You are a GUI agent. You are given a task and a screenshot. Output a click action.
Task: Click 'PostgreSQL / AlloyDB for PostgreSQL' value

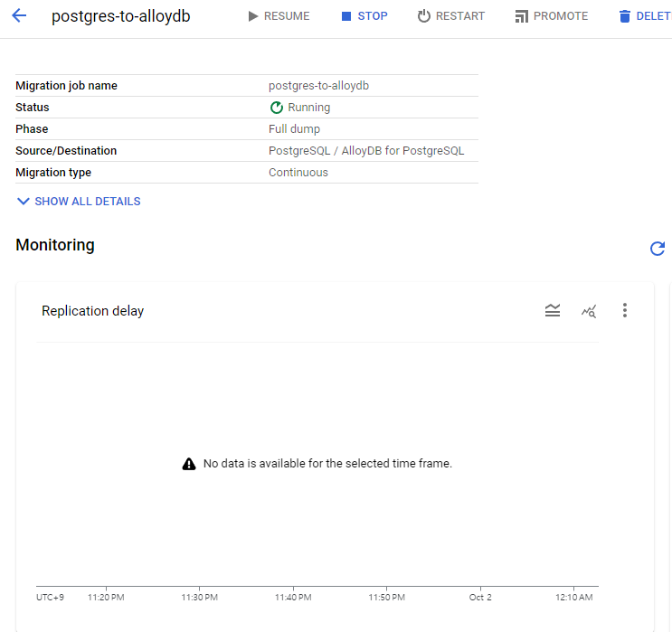(x=366, y=151)
